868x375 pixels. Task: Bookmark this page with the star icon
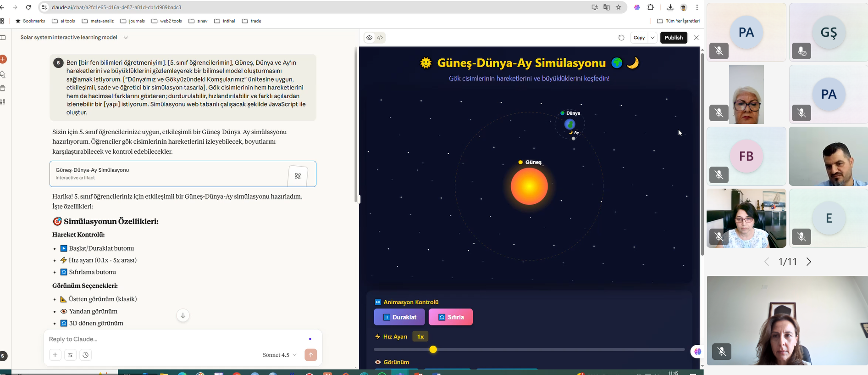pos(619,7)
